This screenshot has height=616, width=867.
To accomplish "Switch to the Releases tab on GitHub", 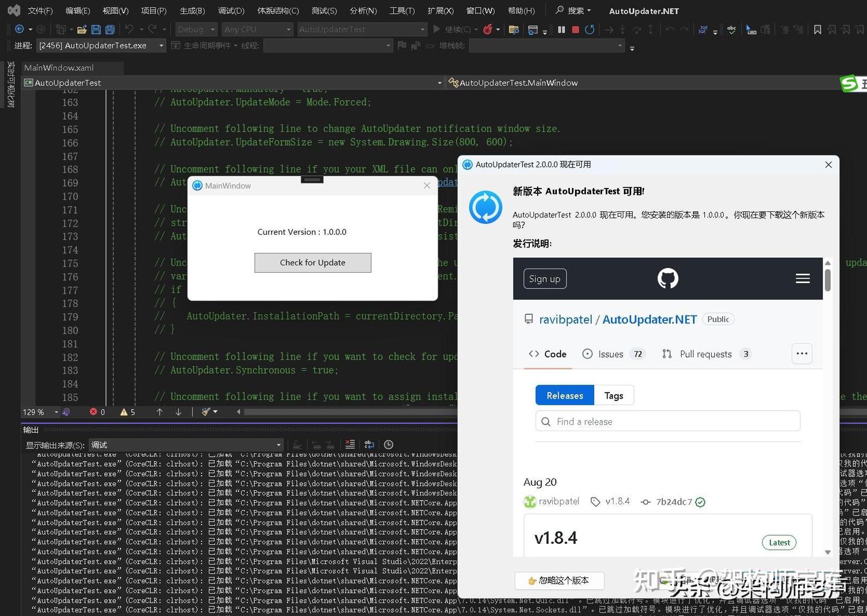I will 564,395.
